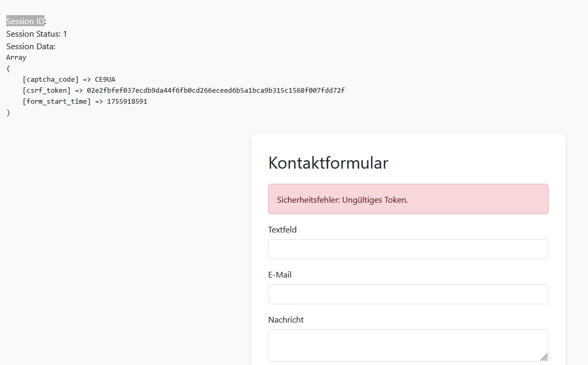
Task: Click inside the Nachricht textarea
Action: tap(403, 345)
